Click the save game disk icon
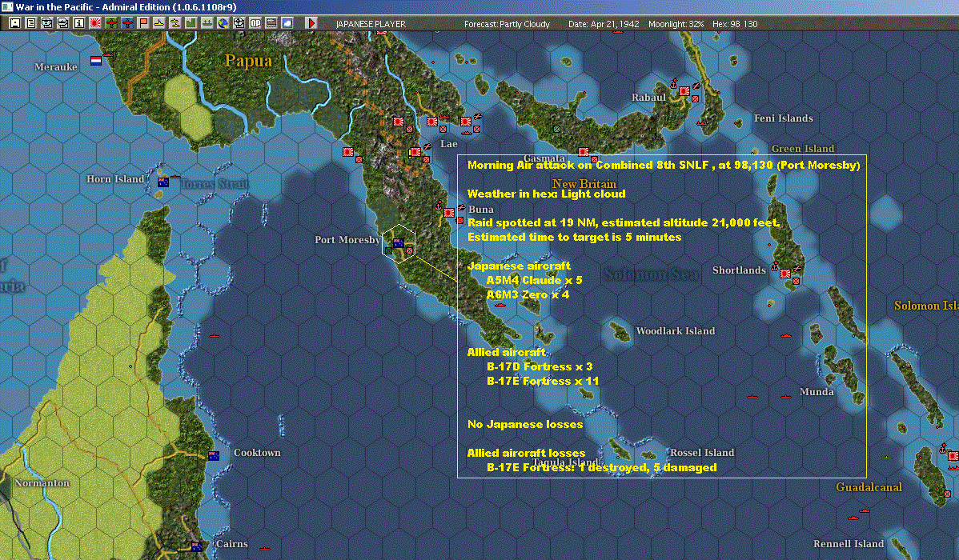959x560 pixels. [x=15, y=23]
